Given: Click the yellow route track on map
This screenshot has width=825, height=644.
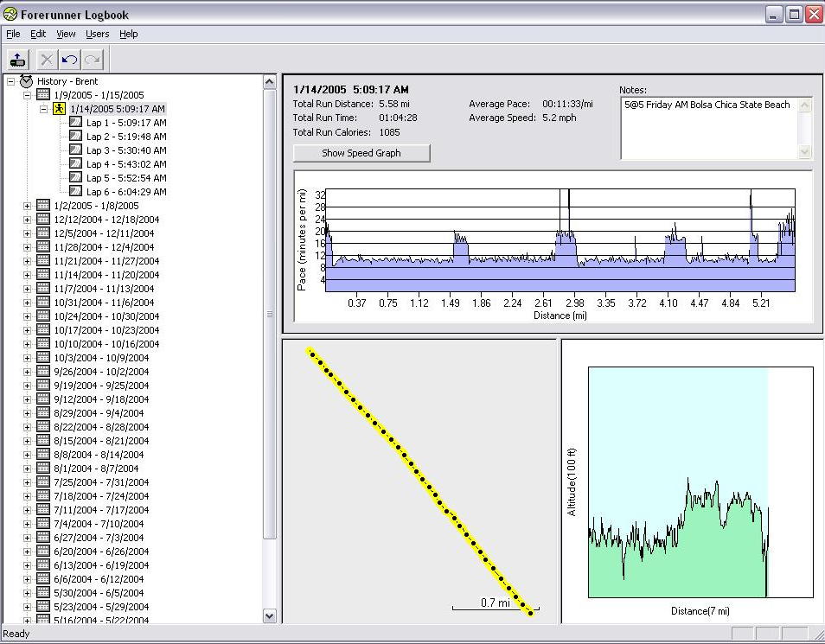Looking at the screenshot, I should click(421, 481).
